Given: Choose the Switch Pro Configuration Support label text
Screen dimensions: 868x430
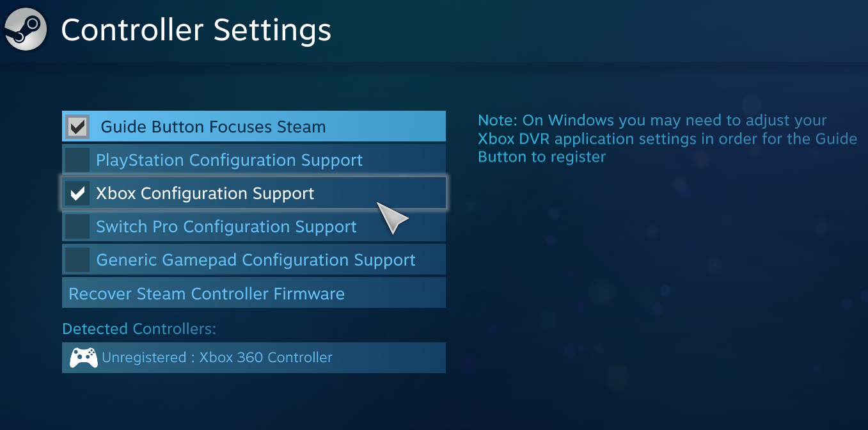Looking at the screenshot, I should (x=226, y=227).
